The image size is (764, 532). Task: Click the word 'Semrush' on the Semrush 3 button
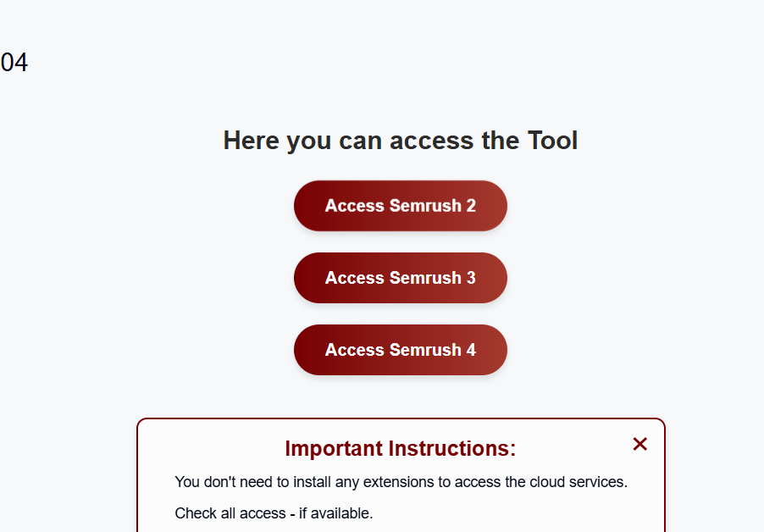(426, 278)
